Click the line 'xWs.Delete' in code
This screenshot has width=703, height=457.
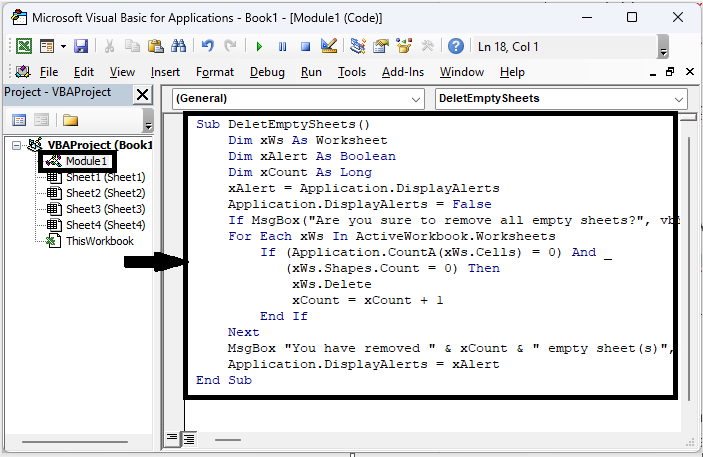332,284
